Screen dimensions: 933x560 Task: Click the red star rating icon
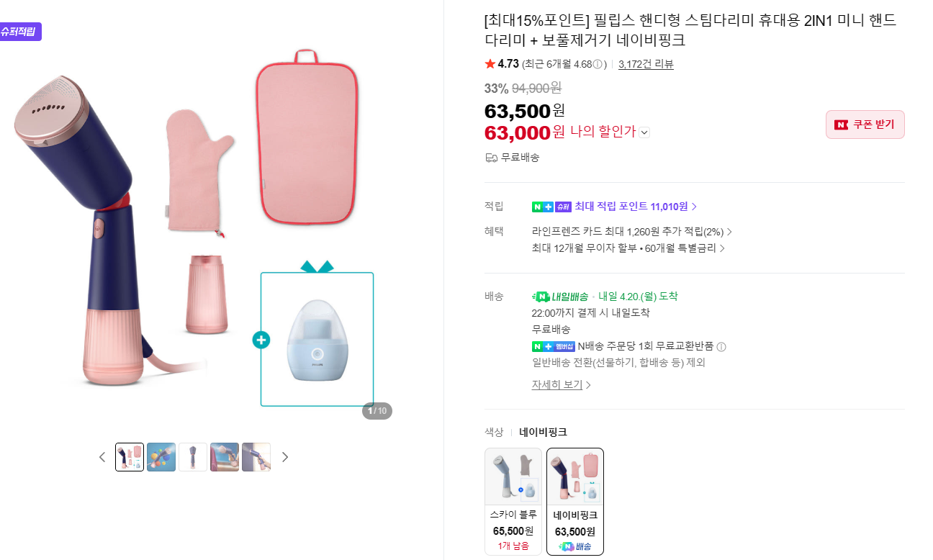[490, 64]
